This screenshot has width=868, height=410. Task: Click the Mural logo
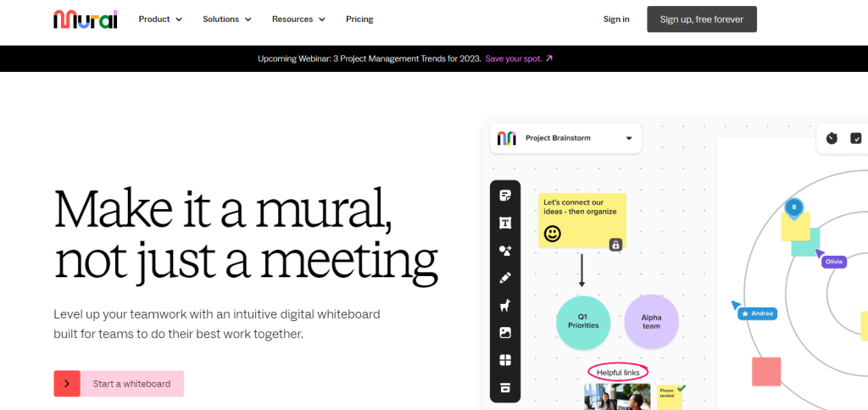pos(85,19)
